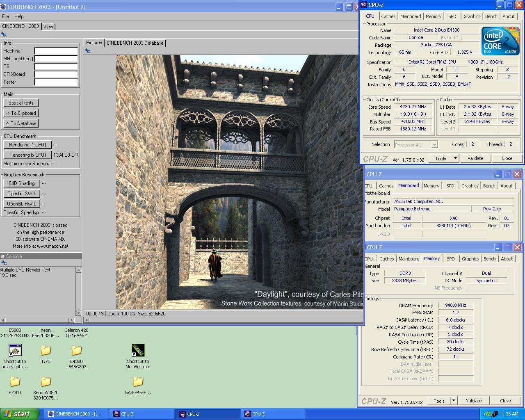
Task: Open the Help menu
Action: coord(19,16)
